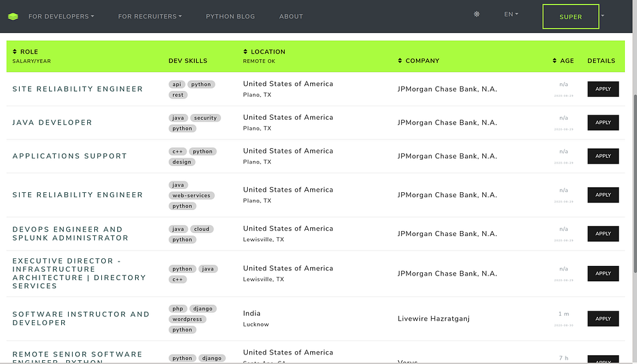This screenshot has width=637, height=364.
Task: Click 'c++' tag in Applications Support row
Action: click(x=178, y=151)
